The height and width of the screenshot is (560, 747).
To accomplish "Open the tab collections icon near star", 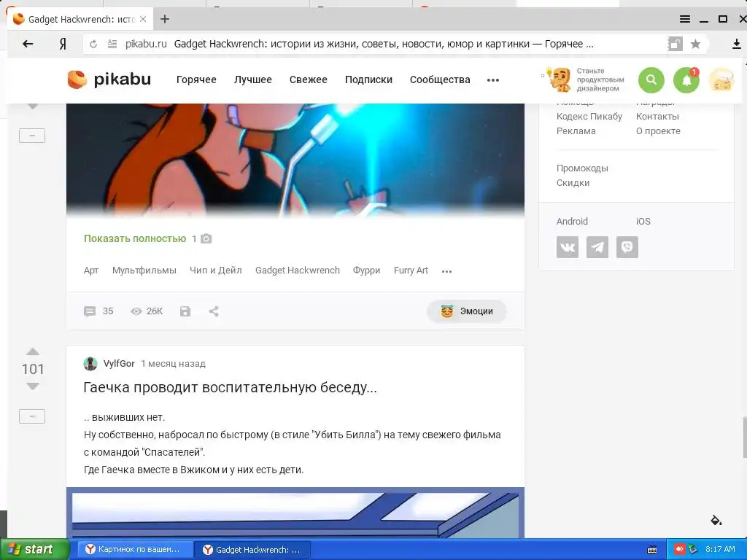I will click(x=675, y=44).
